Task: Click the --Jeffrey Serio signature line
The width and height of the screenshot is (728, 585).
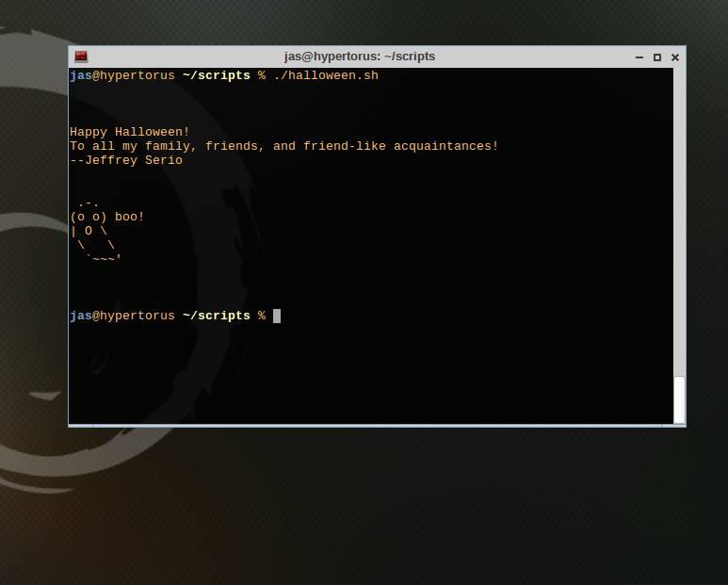Action: coord(126,160)
